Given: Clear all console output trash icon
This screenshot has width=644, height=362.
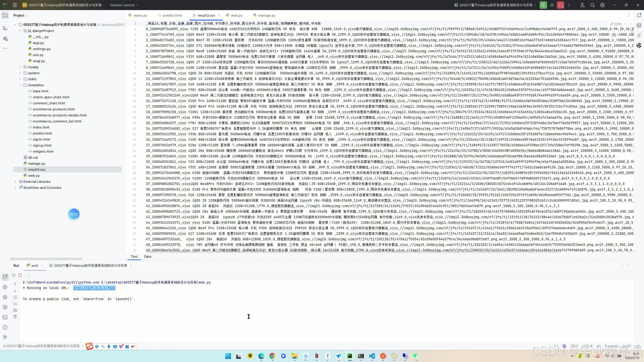Looking at the screenshot, I should pos(15,317).
